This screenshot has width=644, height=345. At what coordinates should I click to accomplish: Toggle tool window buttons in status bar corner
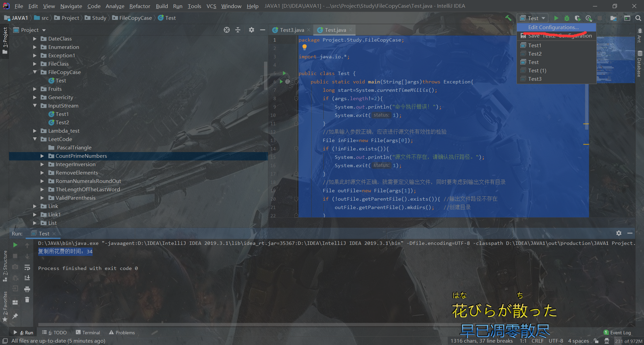click(x=5, y=341)
